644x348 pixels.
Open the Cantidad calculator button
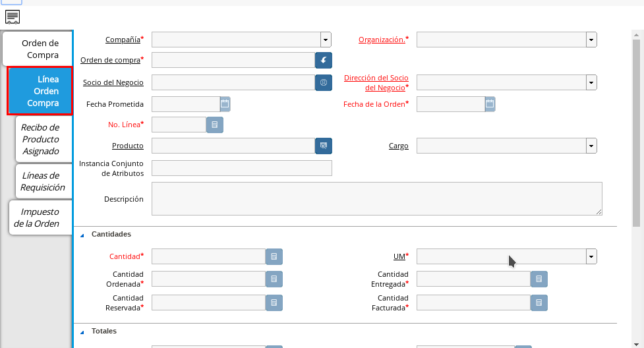(274, 256)
